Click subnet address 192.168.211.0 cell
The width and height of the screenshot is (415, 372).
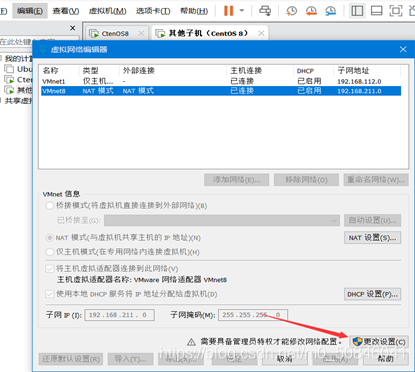click(x=359, y=91)
